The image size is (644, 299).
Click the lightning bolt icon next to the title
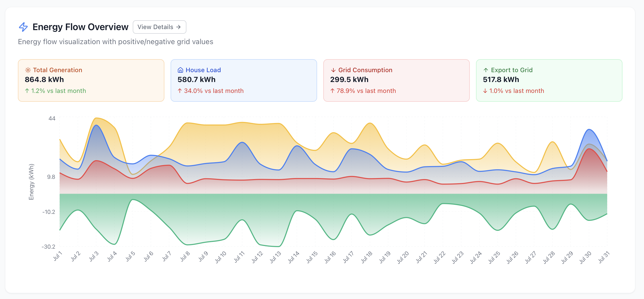[24, 27]
